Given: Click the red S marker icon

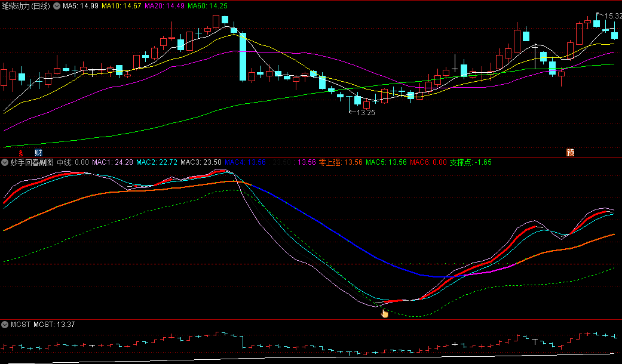Looking at the screenshot, I should click(x=21, y=153).
